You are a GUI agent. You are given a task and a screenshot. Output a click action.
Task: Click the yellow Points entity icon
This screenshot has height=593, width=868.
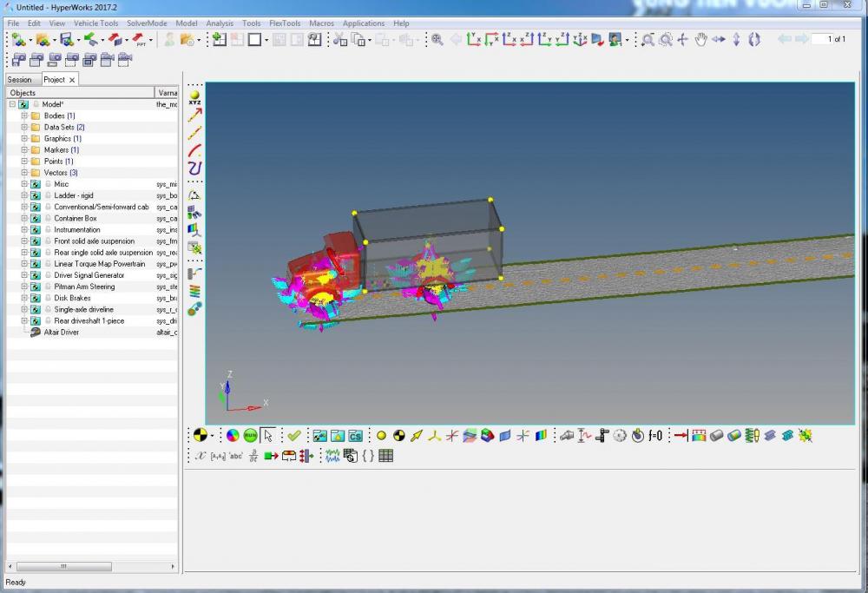click(x=381, y=436)
